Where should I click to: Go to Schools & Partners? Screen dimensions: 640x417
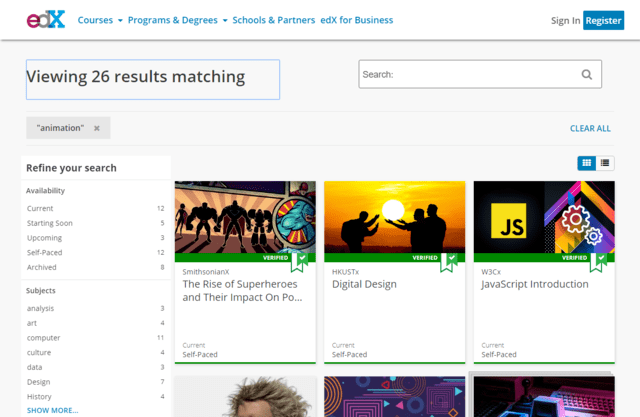273,20
